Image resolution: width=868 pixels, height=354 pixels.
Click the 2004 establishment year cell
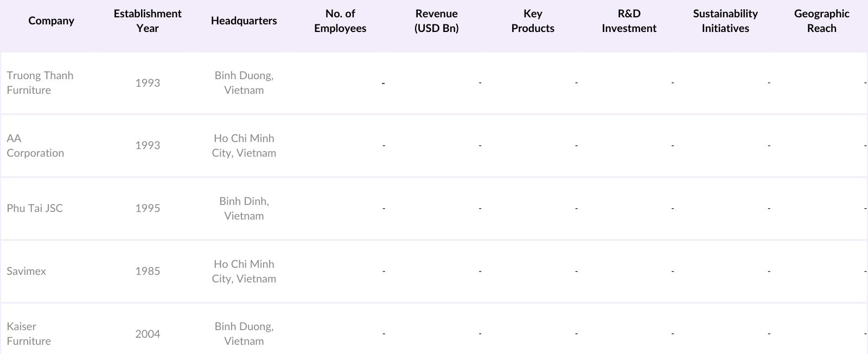pos(148,334)
